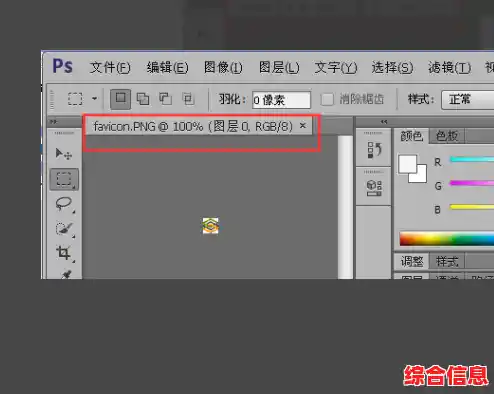Image resolution: width=494 pixels, height=394 pixels.
Task: Select the Intersect with selection mode icon
Action: pyautogui.click(x=188, y=99)
